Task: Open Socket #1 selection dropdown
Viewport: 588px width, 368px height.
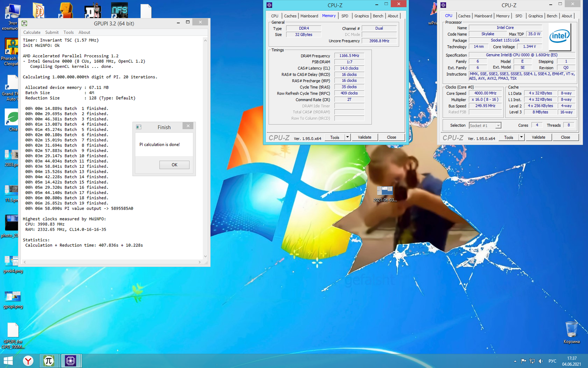Action: click(485, 125)
